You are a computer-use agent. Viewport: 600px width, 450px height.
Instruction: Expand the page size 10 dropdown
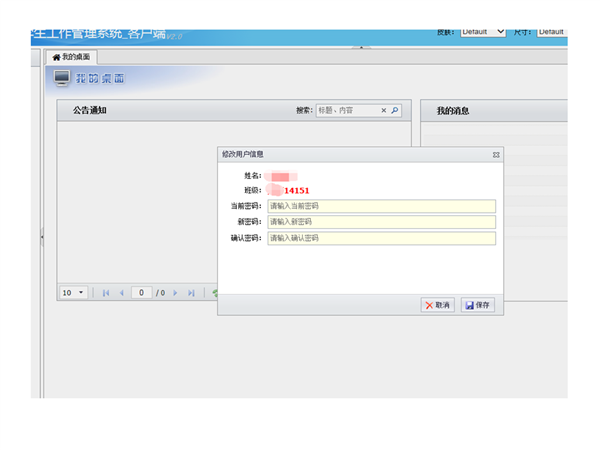[x=74, y=293]
